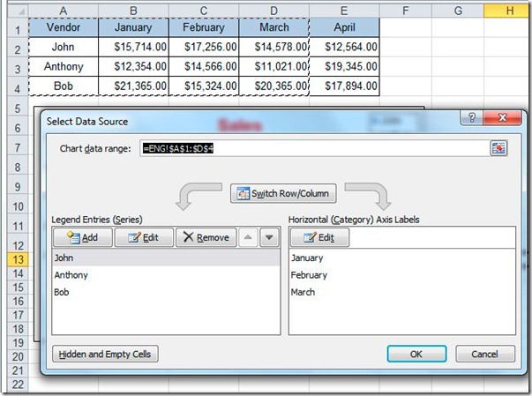Select column F header

click(x=406, y=11)
